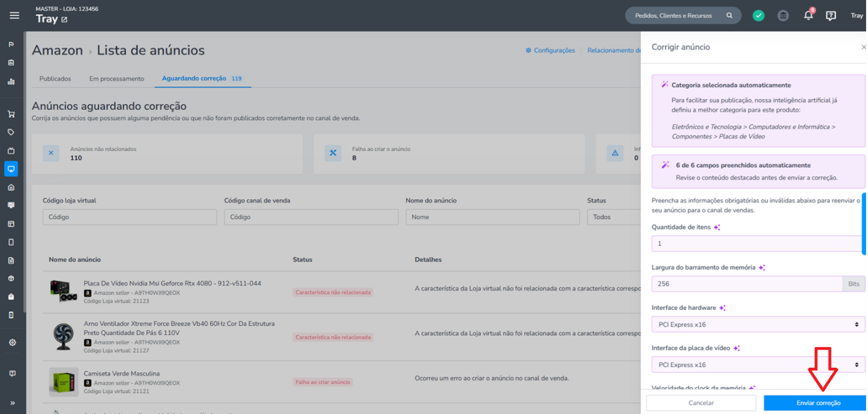The height and width of the screenshot is (414, 868).
Task: Click the 'Falha ao criar o anúncio' count 8
Action: click(354, 158)
